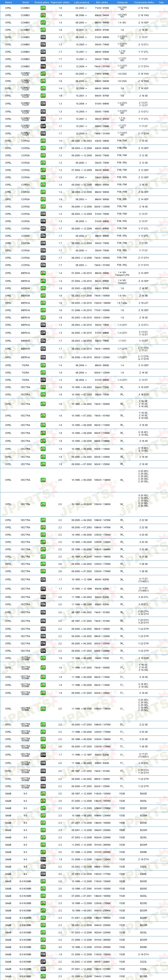Click the '06.1997 -> 04.2002' production years cell
This screenshot has height=980, width=168.
click(x=82, y=613)
